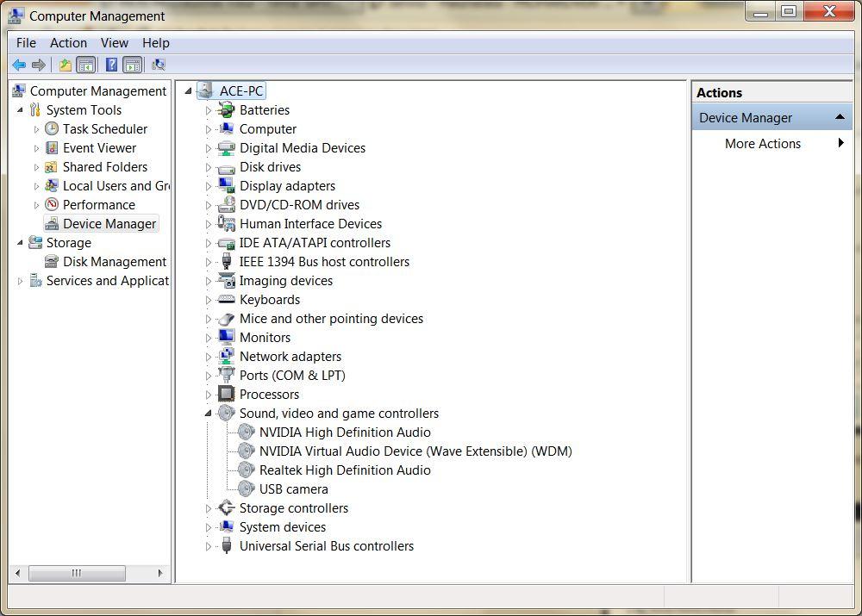
Task: Open the File menu
Action: [26, 43]
